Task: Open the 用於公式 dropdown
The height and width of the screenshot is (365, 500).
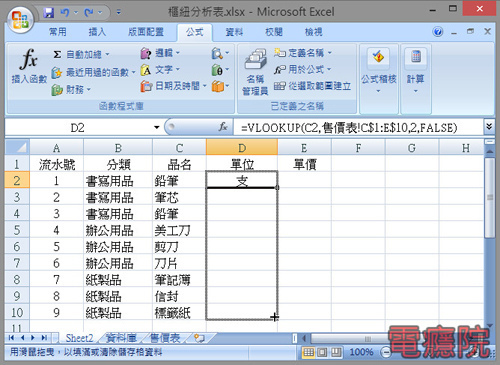Action: [x=303, y=69]
